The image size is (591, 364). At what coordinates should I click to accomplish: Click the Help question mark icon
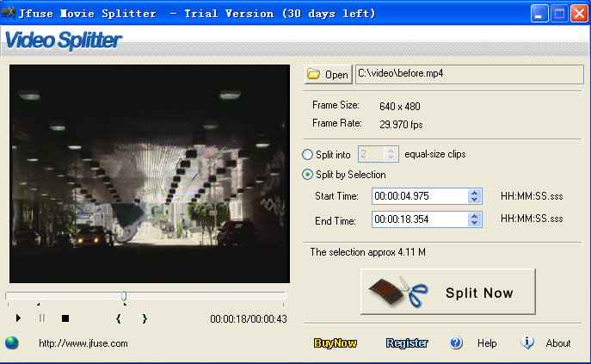point(456,342)
